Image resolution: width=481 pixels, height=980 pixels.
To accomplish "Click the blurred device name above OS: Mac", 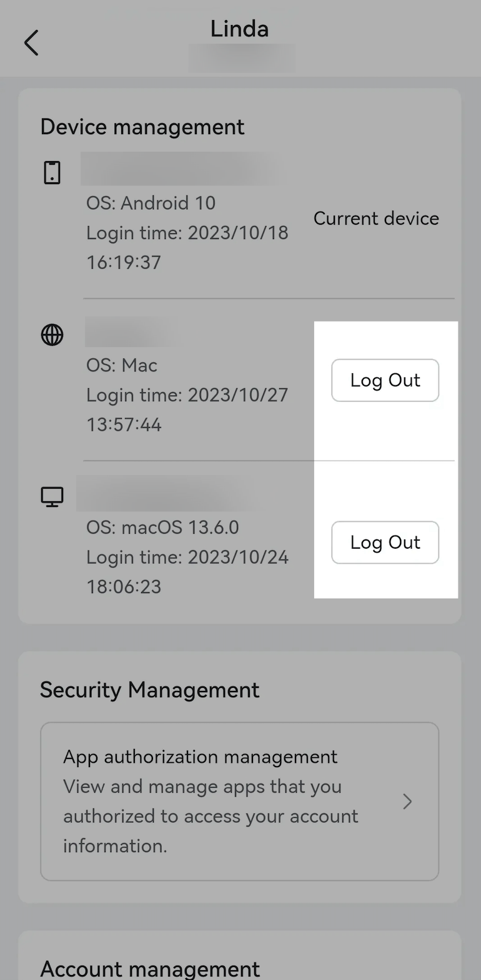I will [x=131, y=331].
